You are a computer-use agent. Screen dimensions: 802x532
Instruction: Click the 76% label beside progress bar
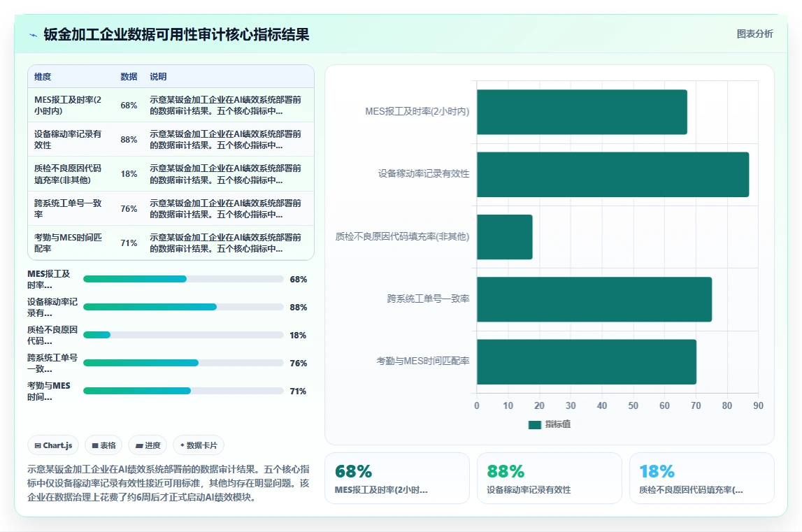click(x=298, y=364)
